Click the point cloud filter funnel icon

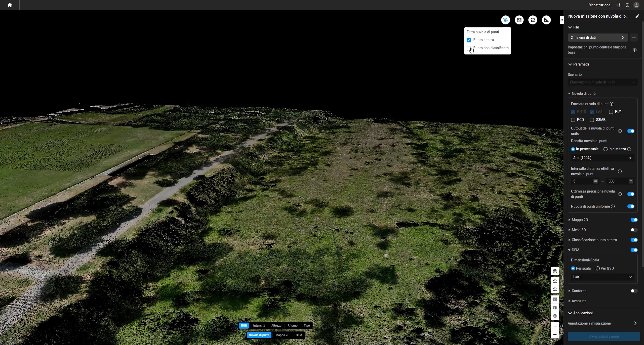click(x=505, y=20)
